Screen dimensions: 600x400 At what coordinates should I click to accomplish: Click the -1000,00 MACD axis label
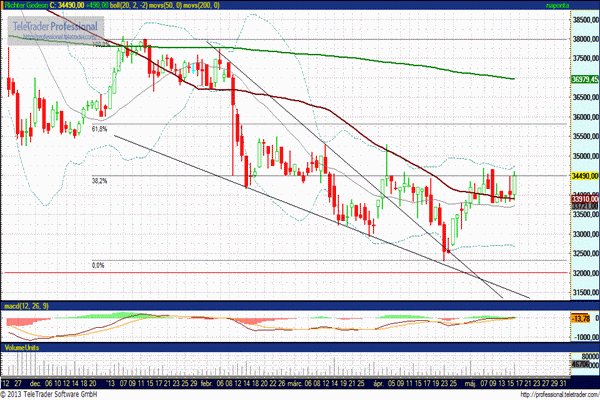point(586,337)
